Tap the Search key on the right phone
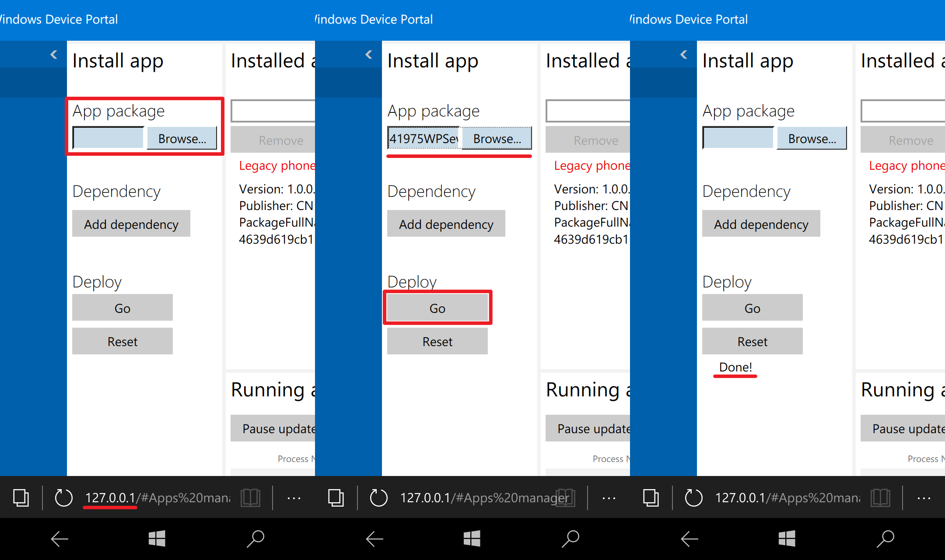The image size is (945, 560). click(885, 539)
